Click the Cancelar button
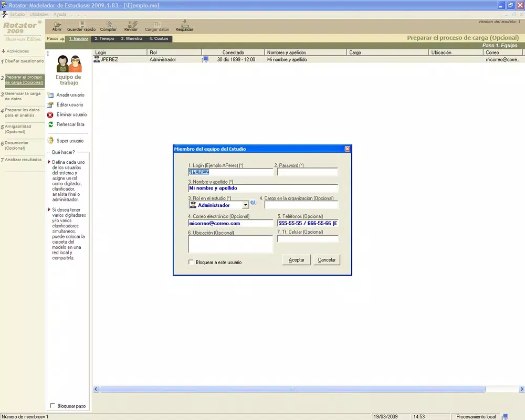 (327, 260)
